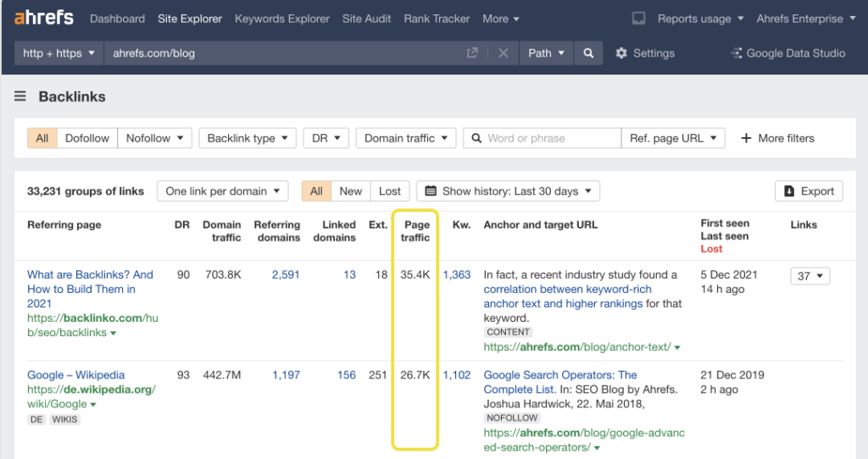
Task: Expand de.wikipedia.org URL caret menu
Action: pyautogui.click(x=93, y=405)
